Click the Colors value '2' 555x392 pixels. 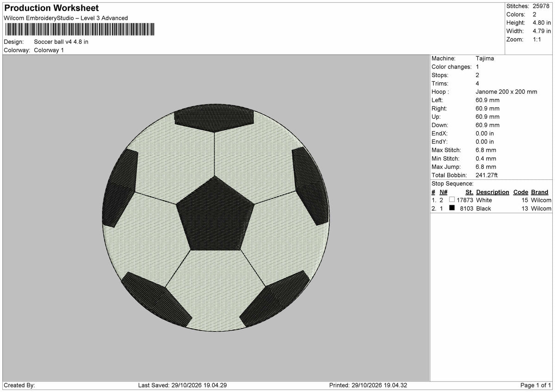click(x=535, y=14)
